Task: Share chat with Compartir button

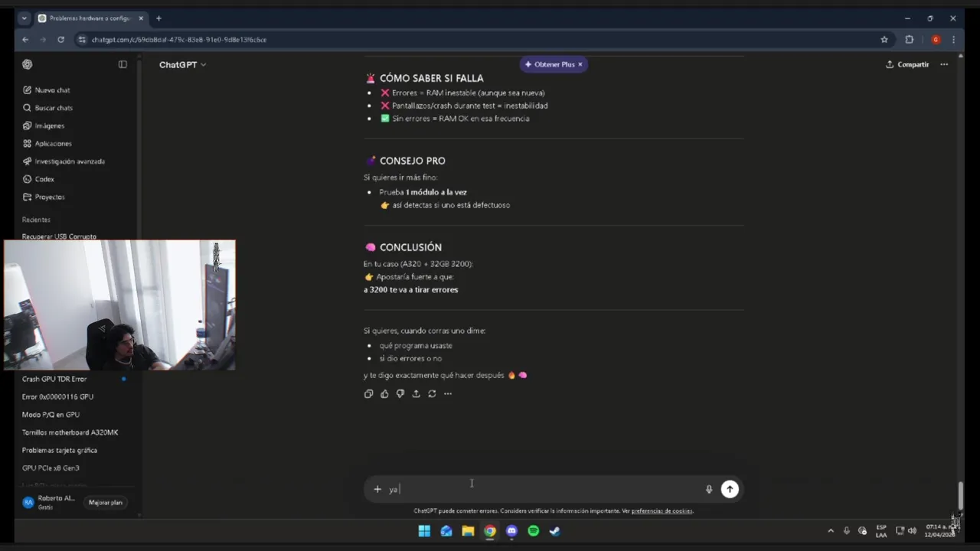Action: click(x=907, y=64)
